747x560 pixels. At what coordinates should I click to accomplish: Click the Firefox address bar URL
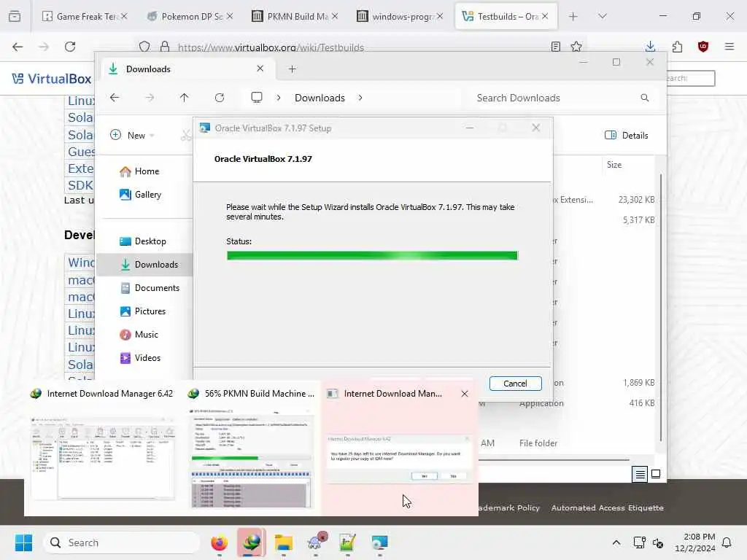tap(271, 47)
